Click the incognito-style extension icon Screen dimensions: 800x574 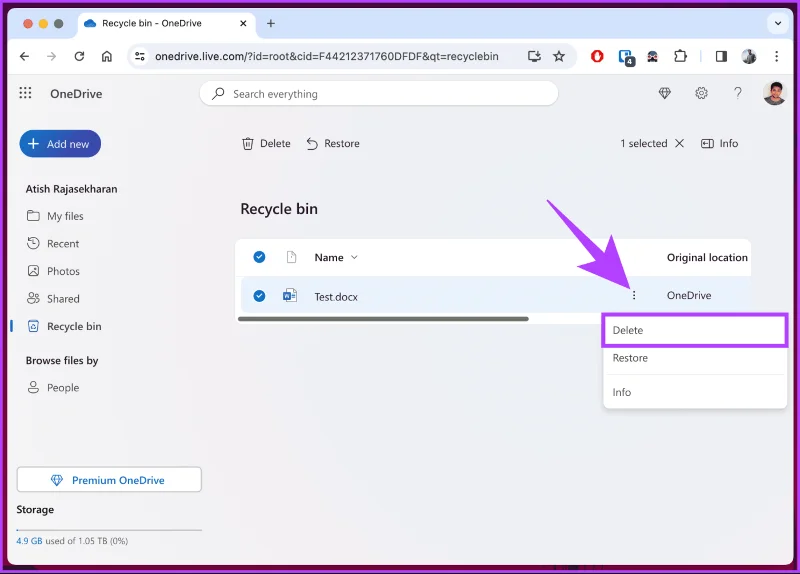[x=653, y=56]
